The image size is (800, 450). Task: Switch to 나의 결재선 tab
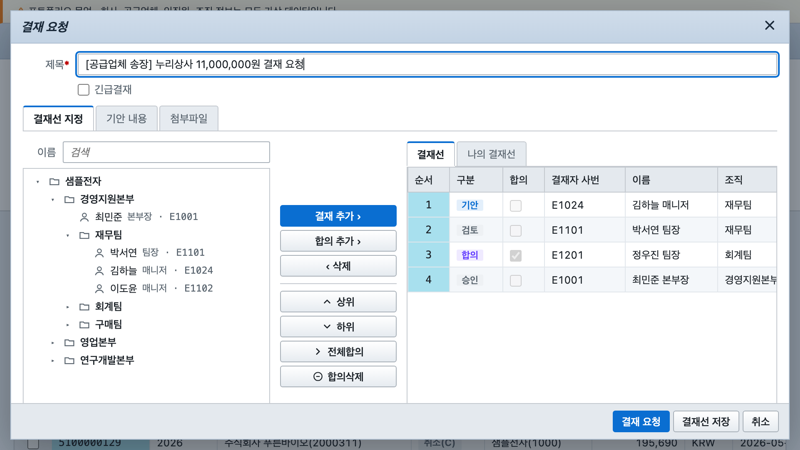491,154
